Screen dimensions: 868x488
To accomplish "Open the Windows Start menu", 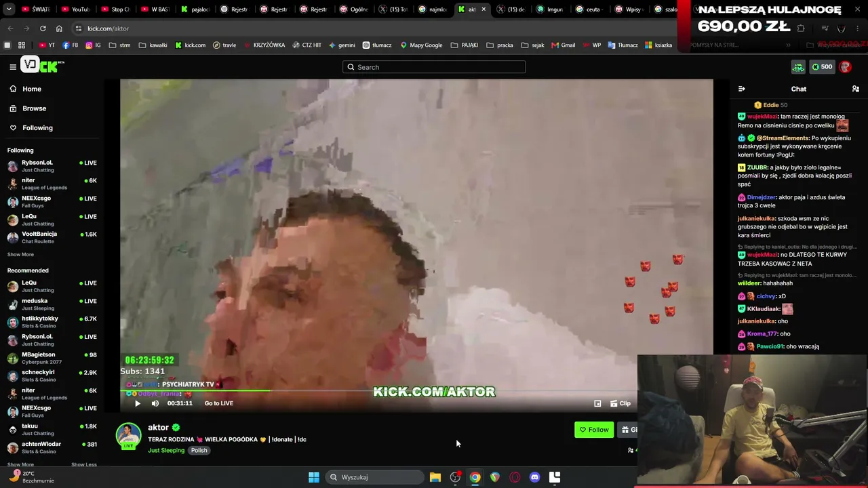I will coord(314,477).
